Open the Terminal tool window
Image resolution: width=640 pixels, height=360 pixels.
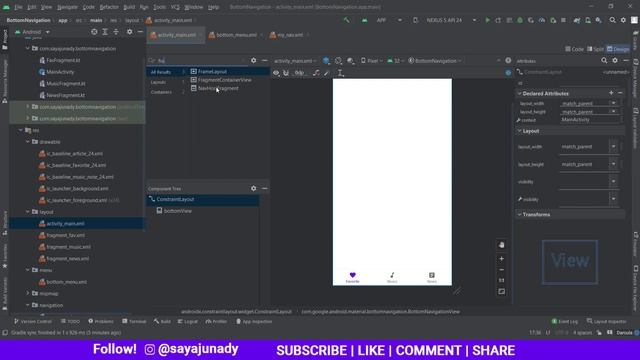click(134, 321)
